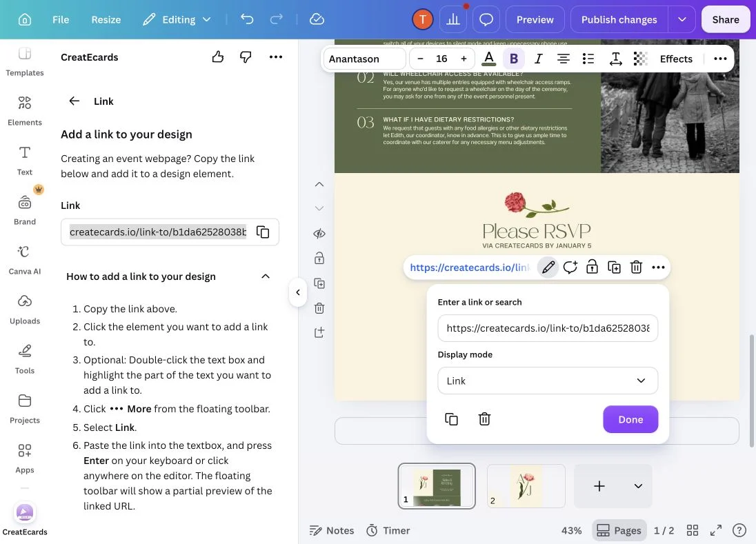Open the text color picker

489,59
